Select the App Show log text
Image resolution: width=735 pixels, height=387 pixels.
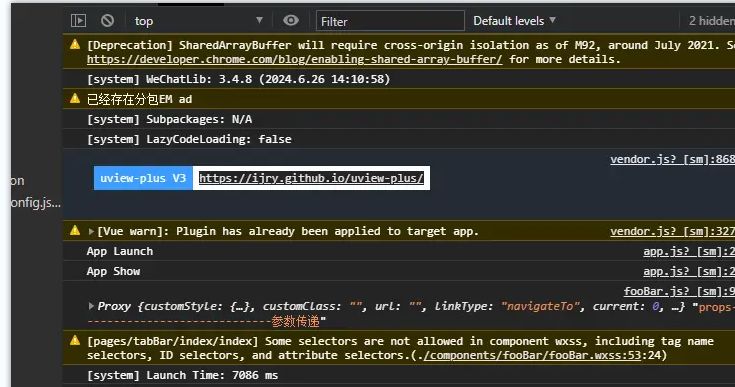pyautogui.click(x=113, y=271)
